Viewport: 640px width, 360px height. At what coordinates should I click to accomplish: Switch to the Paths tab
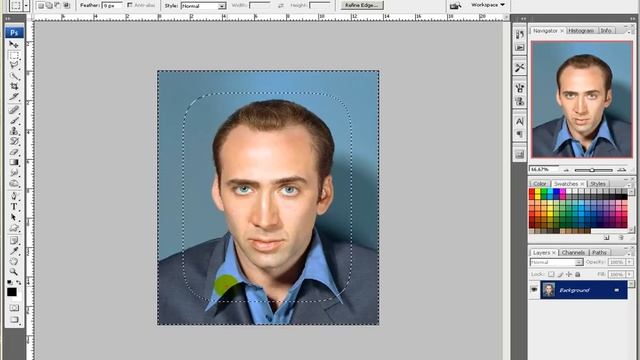(x=599, y=253)
